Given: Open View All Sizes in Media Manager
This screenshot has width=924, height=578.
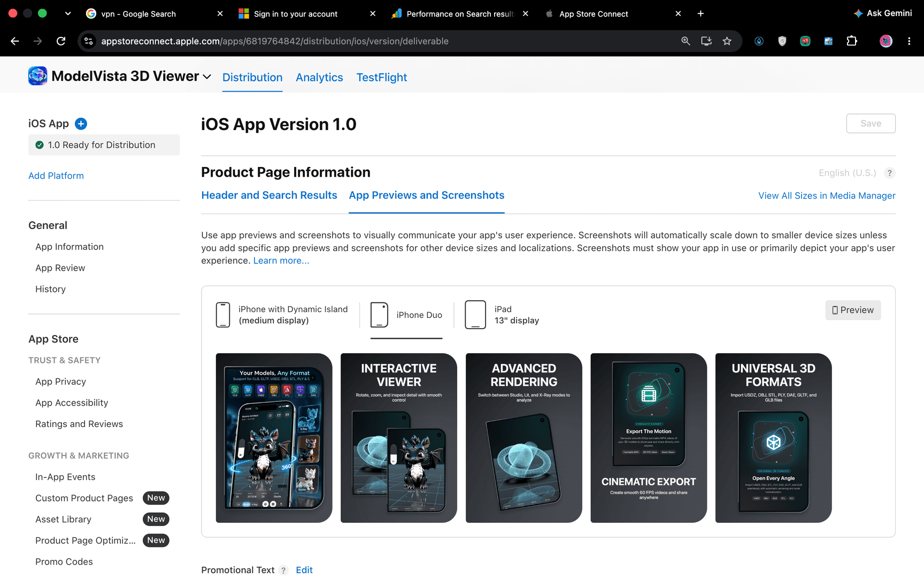Looking at the screenshot, I should pyautogui.click(x=827, y=196).
